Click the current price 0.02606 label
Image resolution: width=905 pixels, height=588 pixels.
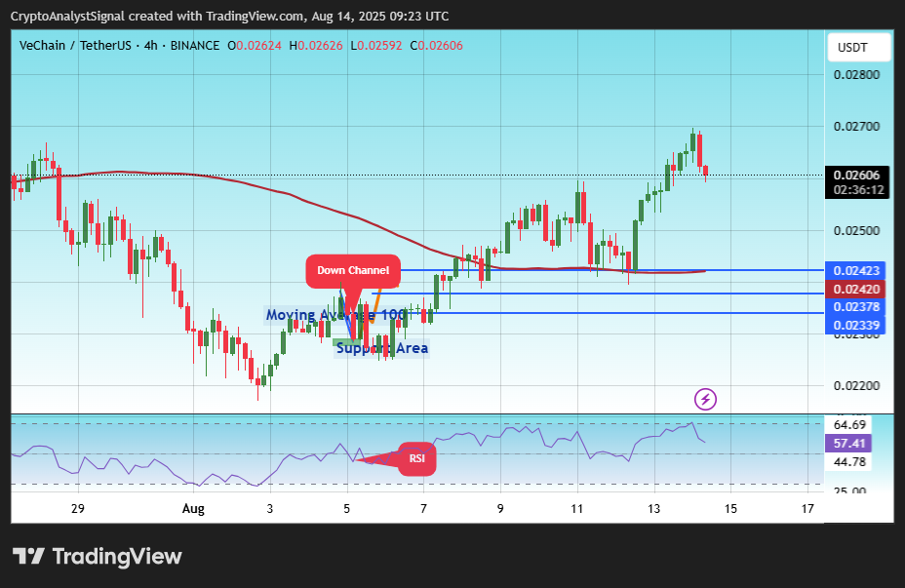tap(856, 175)
